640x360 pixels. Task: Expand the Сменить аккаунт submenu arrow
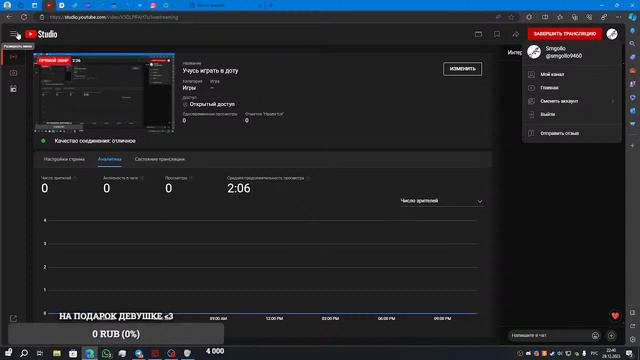(x=613, y=101)
